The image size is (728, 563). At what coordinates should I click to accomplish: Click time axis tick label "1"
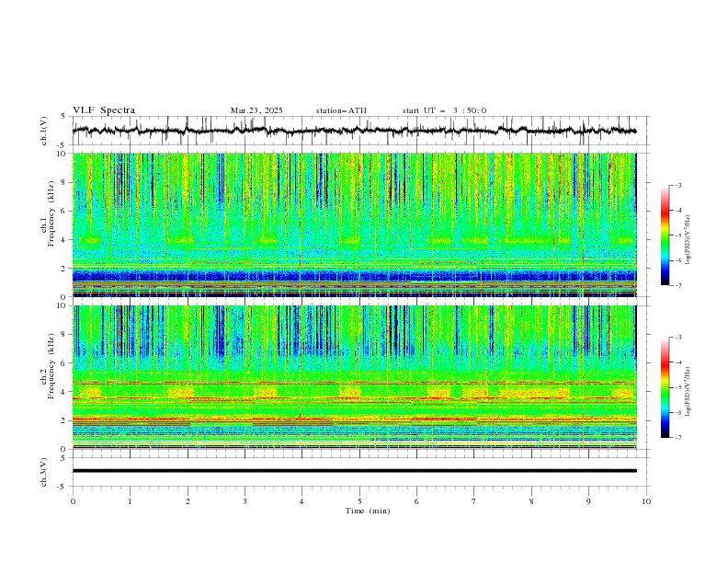pos(130,501)
